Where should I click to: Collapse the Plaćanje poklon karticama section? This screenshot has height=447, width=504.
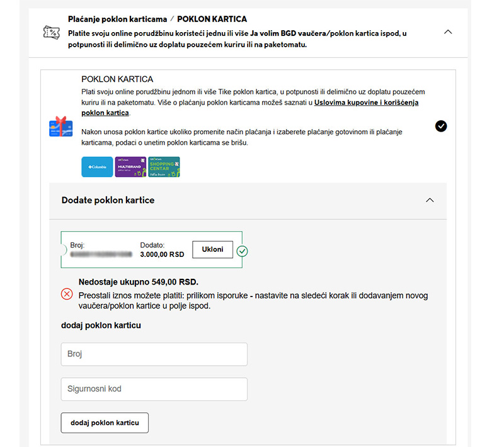pos(448,30)
